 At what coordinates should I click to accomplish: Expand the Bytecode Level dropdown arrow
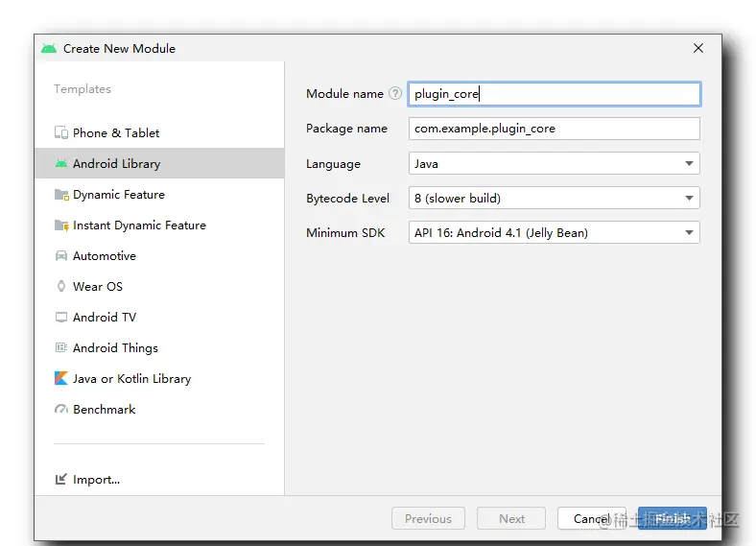click(689, 198)
